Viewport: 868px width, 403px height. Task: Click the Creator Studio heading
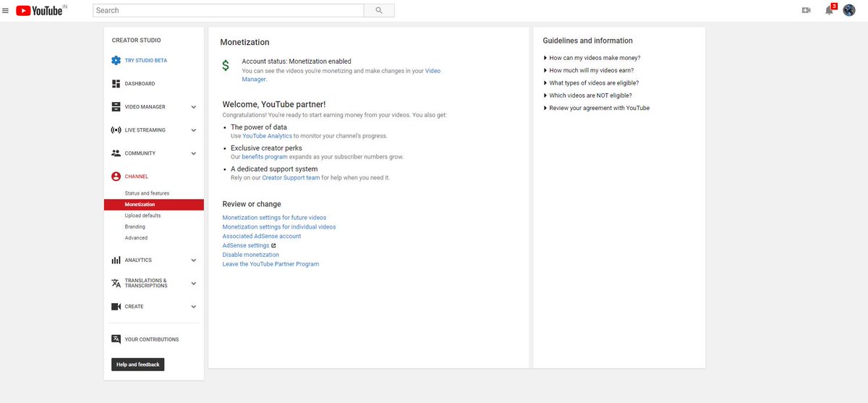tap(137, 41)
